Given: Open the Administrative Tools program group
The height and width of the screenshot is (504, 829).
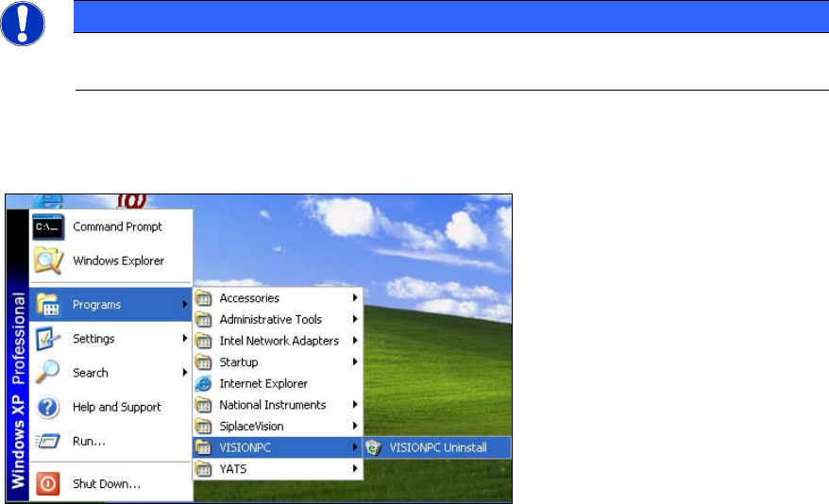Looking at the screenshot, I should pyautogui.click(x=278, y=320).
